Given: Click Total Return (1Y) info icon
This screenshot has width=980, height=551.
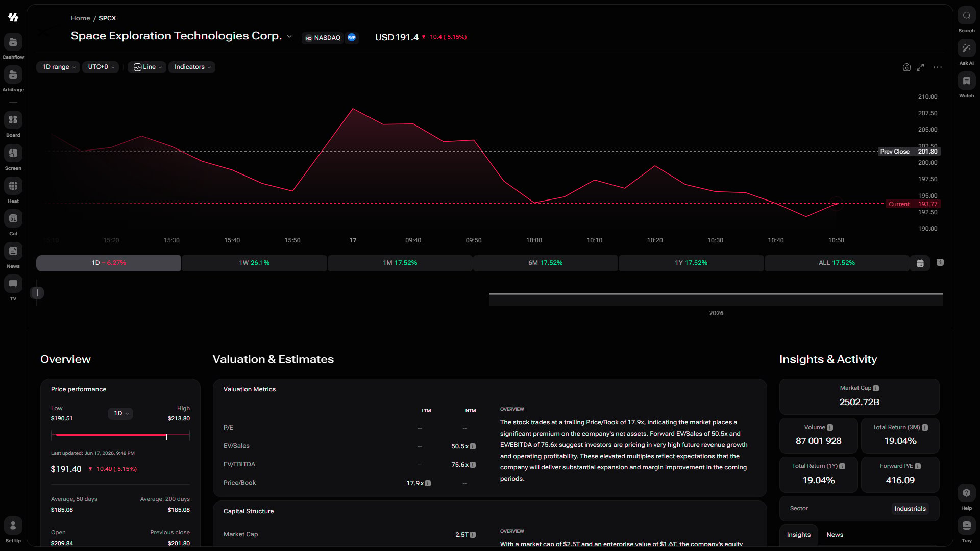Looking at the screenshot, I should (842, 466).
